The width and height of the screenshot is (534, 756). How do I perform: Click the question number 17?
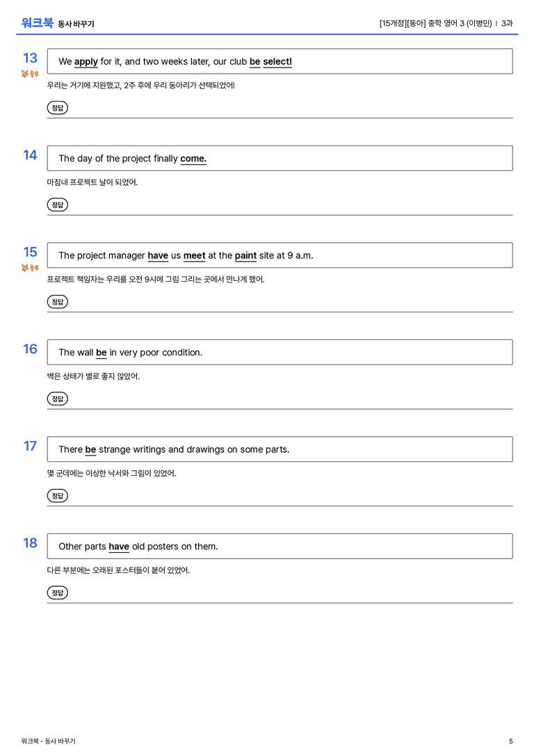pyautogui.click(x=30, y=446)
